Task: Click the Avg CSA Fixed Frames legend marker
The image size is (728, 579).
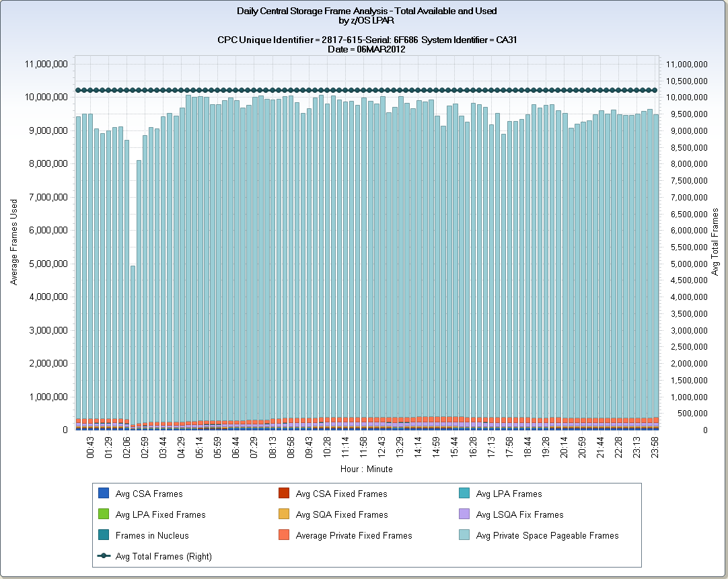Action: click(283, 494)
